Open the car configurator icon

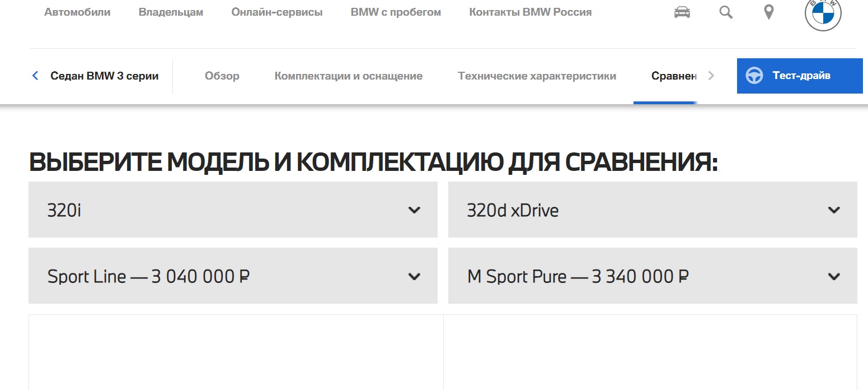pyautogui.click(x=682, y=12)
